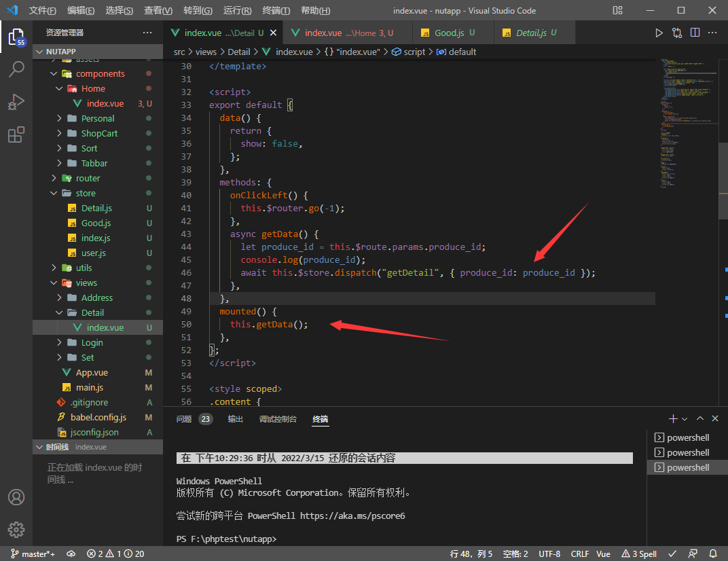Open the launch profile dropdown next to plus
Image resolution: width=728 pixels, height=561 pixels.
(x=685, y=419)
